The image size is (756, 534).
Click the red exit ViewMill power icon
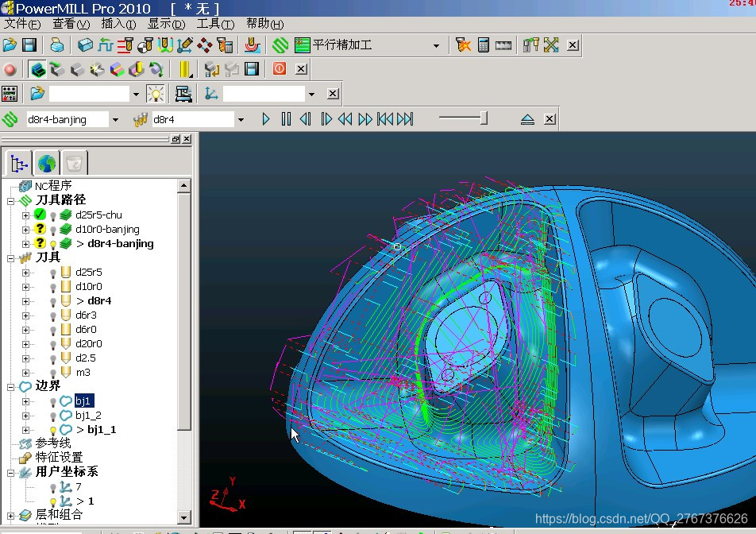(280, 68)
